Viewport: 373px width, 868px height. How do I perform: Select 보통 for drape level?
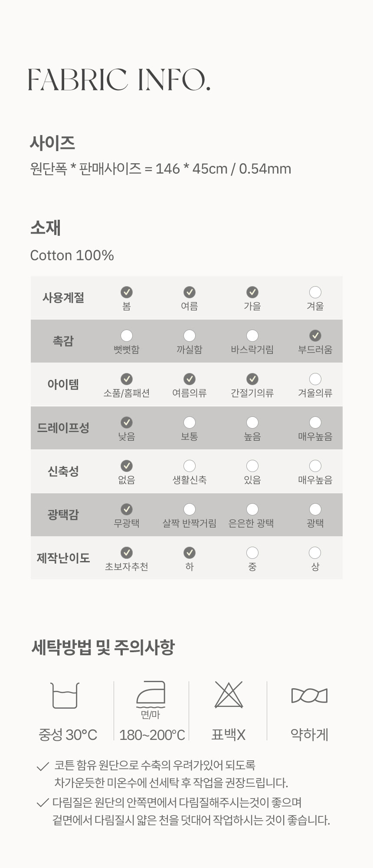[x=190, y=422]
